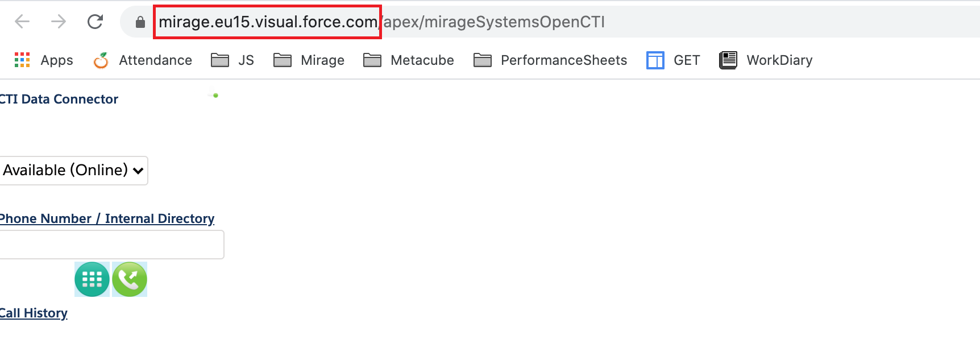Go back with the browser back arrow
The height and width of the screenshot is (343, 980).
[x=22, y=22]
